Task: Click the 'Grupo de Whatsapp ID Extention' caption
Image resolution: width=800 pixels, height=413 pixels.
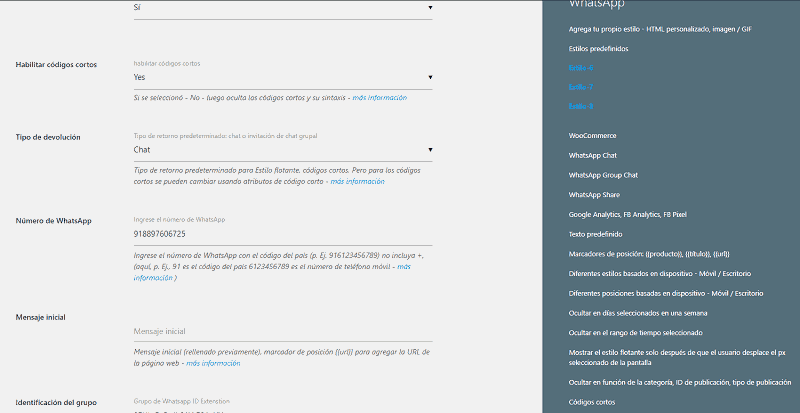Action: (182, 401)
